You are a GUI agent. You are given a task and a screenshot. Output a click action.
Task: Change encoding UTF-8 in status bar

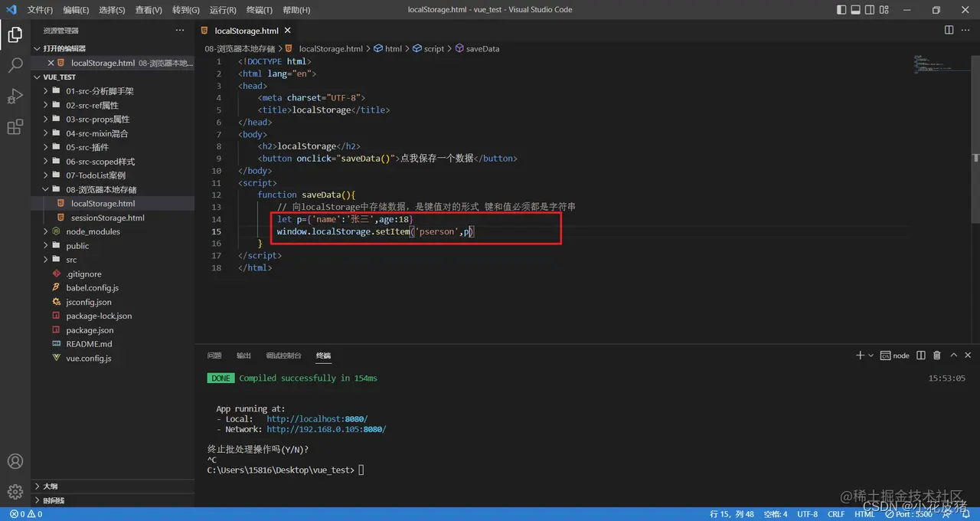click(807, 514)
